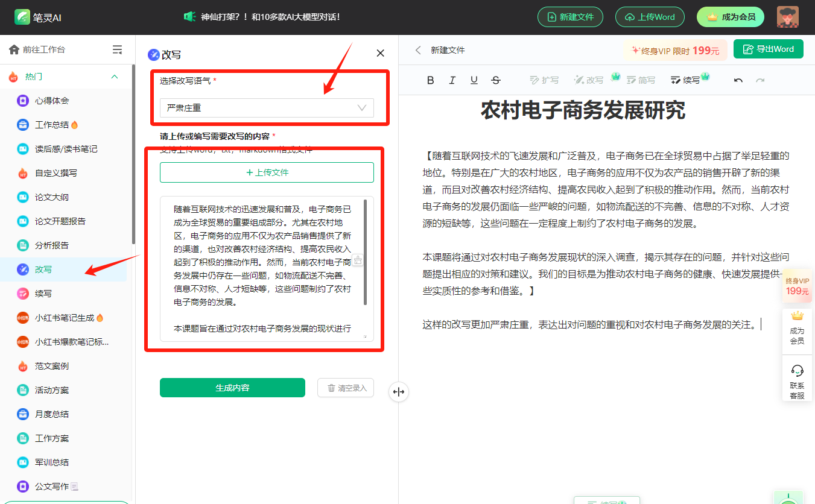Undo the last edit
This screenshot has height=504, width=815.
tap(738, 79)
